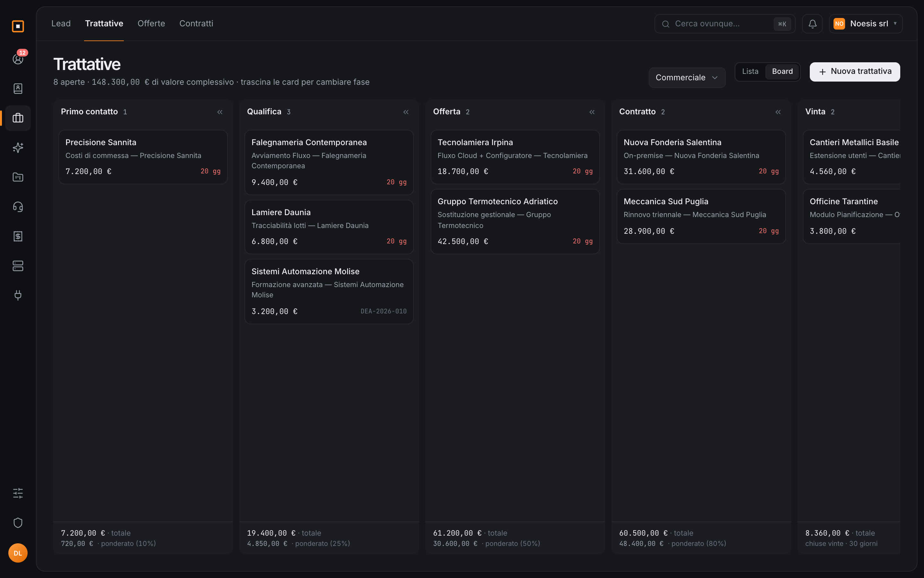
Task: Click the magnifier search icon
Action: (665, 24)
